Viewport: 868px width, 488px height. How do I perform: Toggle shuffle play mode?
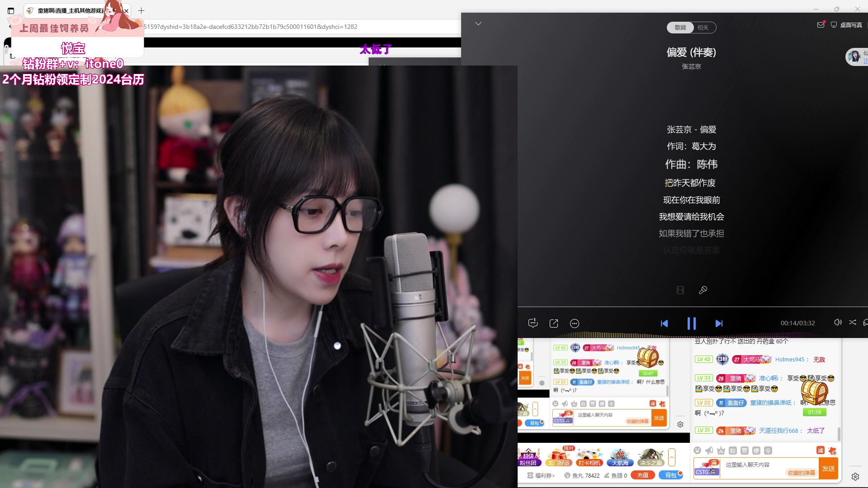coord(852,323)
